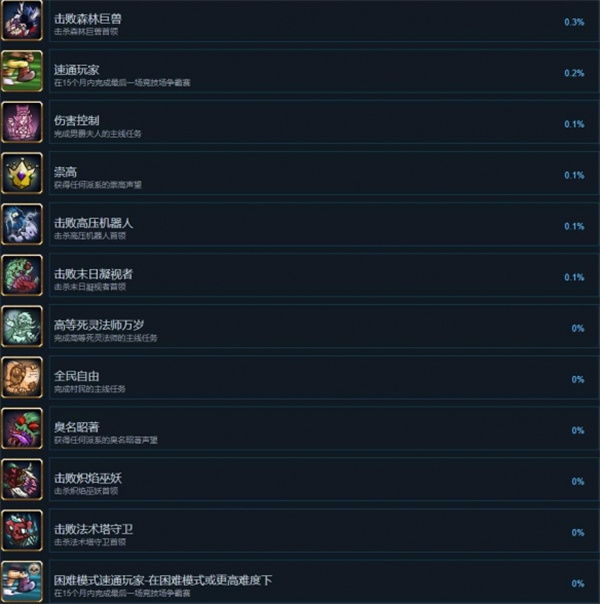This screenshot has width=600, height=604.
Task: Select the 击败高压机器人 achievement icon
Action: (22, 224)
